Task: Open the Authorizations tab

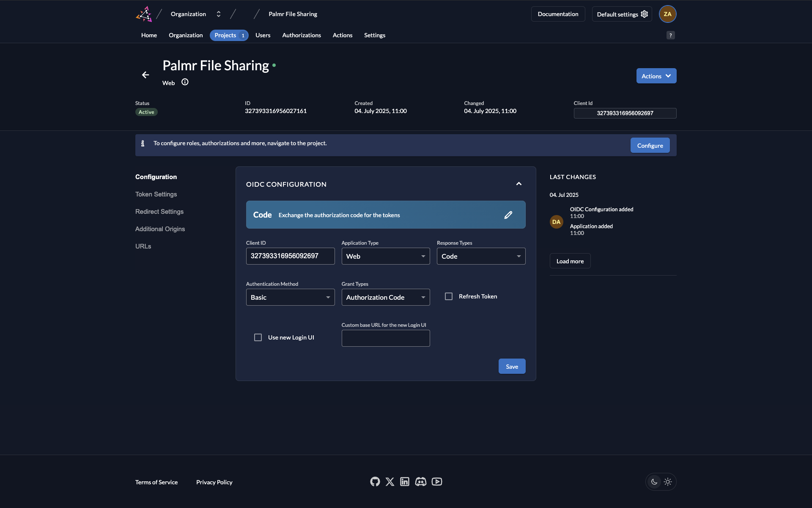Action: [x=302, y=35]
